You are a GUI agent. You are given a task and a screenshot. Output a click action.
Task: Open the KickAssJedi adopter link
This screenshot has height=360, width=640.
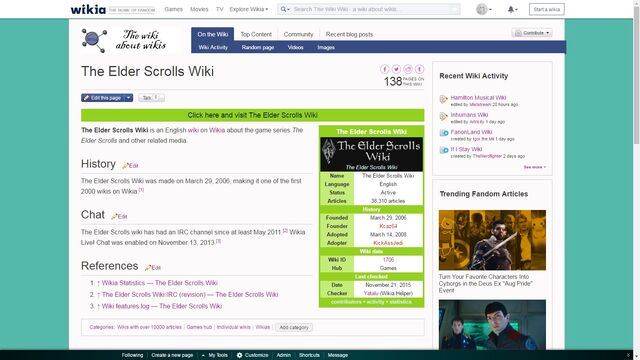click(x=388, y=243)
